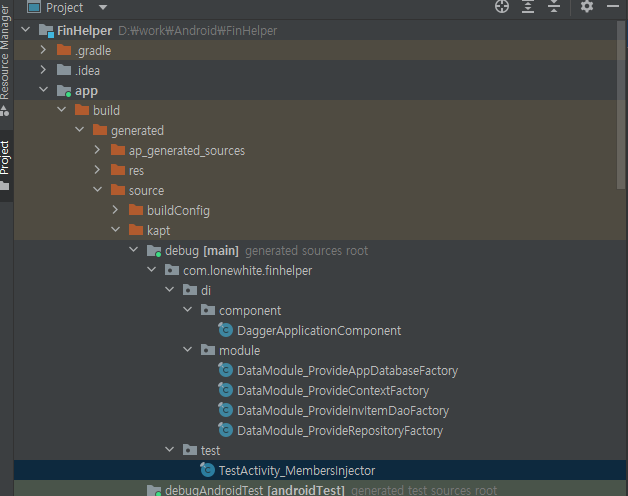
Task: Select the DaggerApplicationComponent file name
Action: 319,331
